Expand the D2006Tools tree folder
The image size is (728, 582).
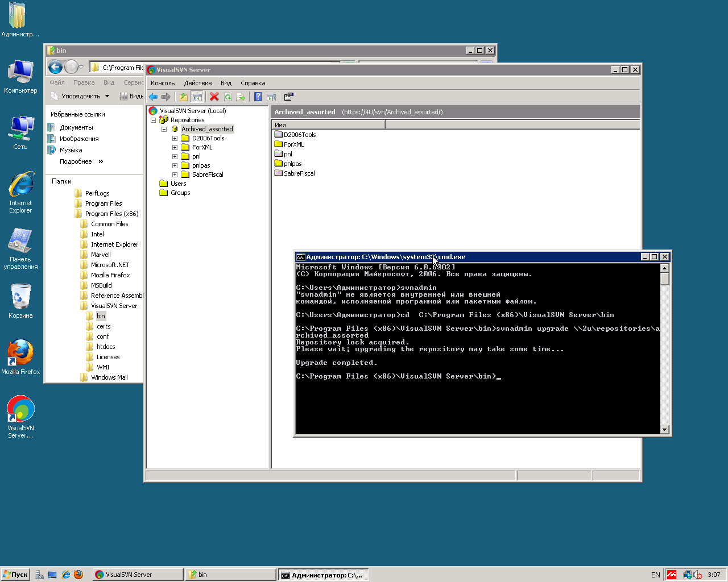175,138
